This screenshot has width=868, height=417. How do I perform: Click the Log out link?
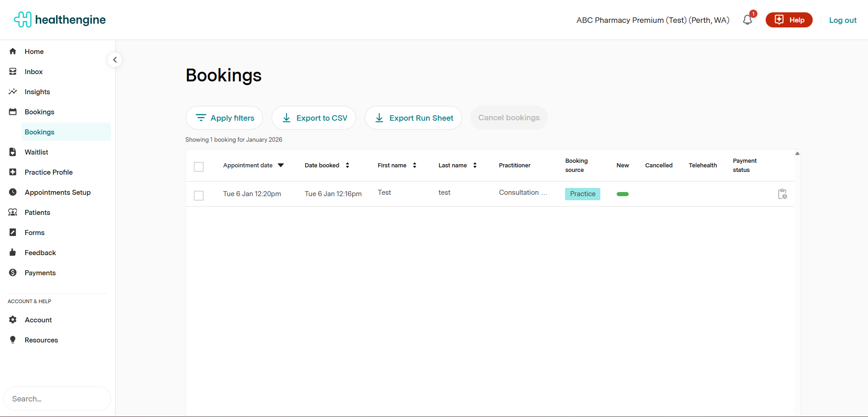point(842,20)
